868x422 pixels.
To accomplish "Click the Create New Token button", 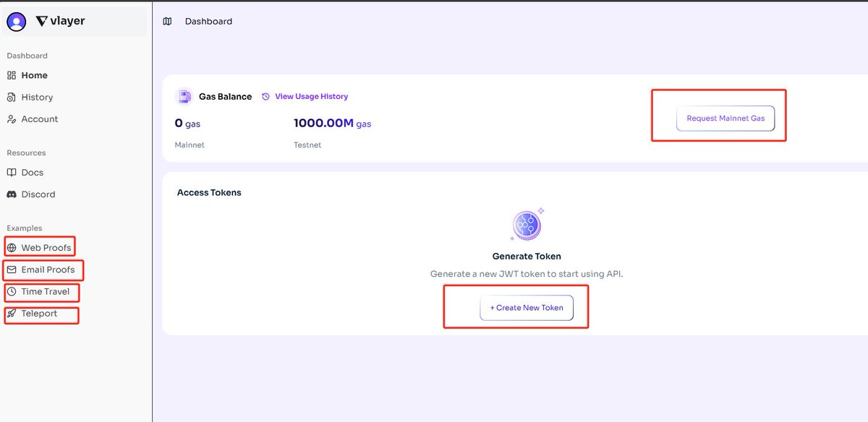I will click(527, 308).
